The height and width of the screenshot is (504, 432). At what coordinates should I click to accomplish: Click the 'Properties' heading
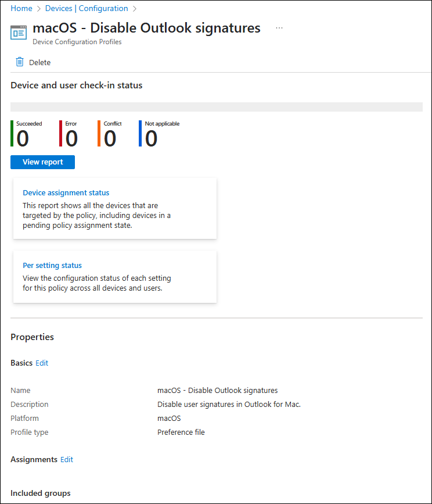click(x=32, y=337)
